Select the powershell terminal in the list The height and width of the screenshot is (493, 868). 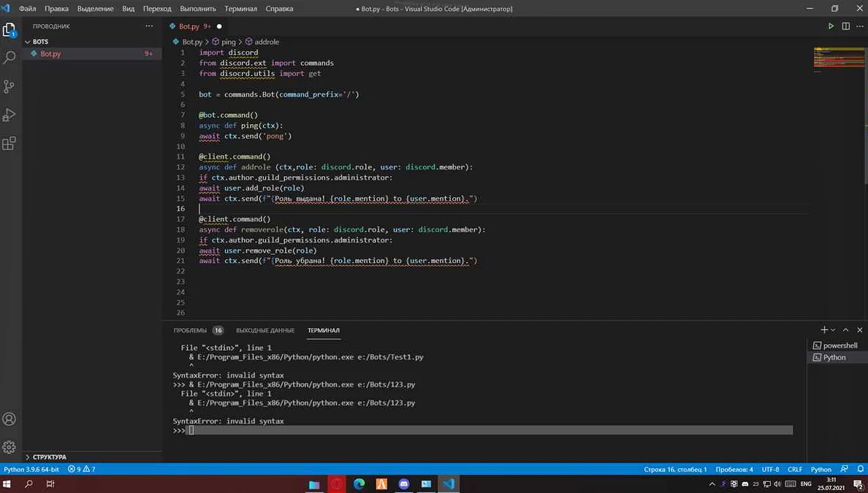[840, 345]
